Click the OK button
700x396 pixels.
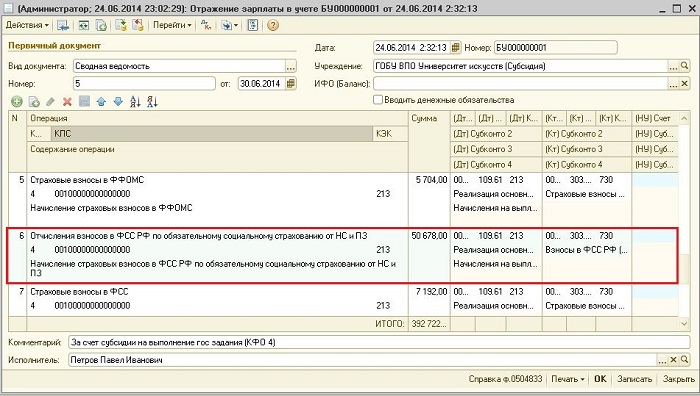(600, 379)
